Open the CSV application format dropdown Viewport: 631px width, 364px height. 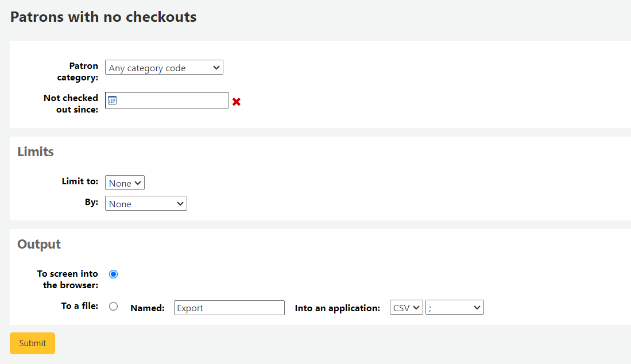pos(406,307)
